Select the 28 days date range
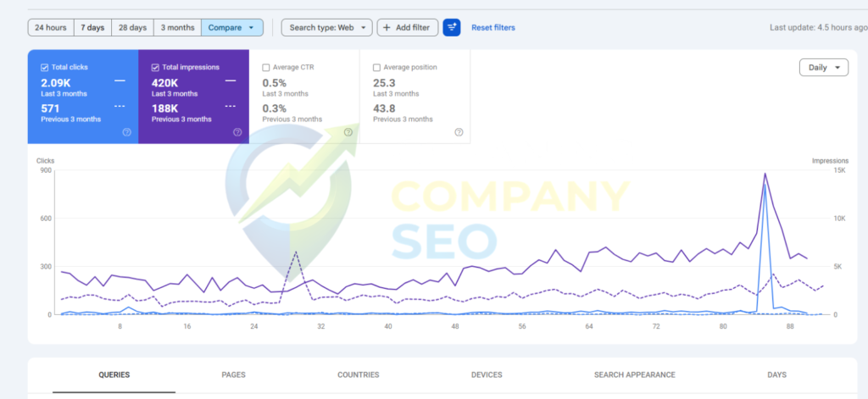The image size is (868, 399). pos(132,28)
